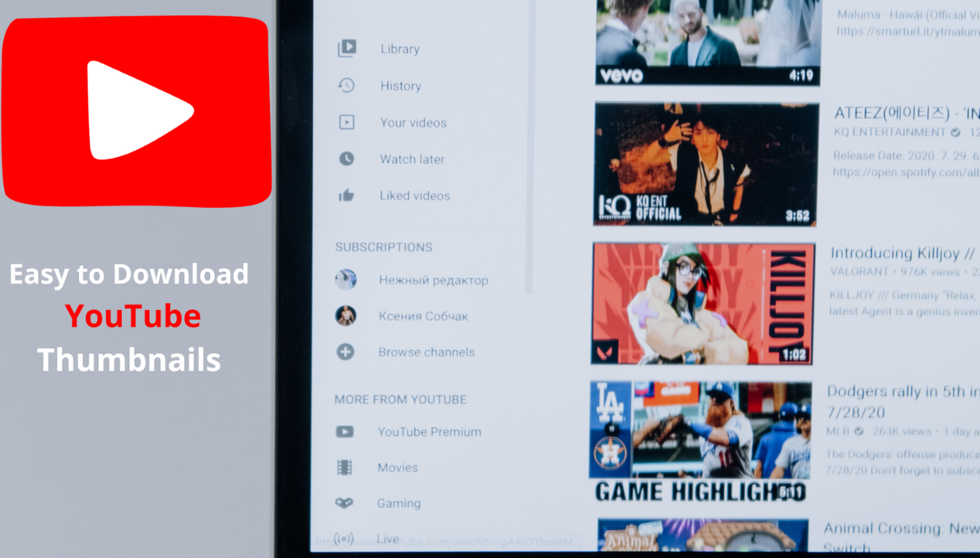Open the Dodgers rally in 5th title
Image resolution: width=980 pixels, height=558 pixels.
coord(904,402)
